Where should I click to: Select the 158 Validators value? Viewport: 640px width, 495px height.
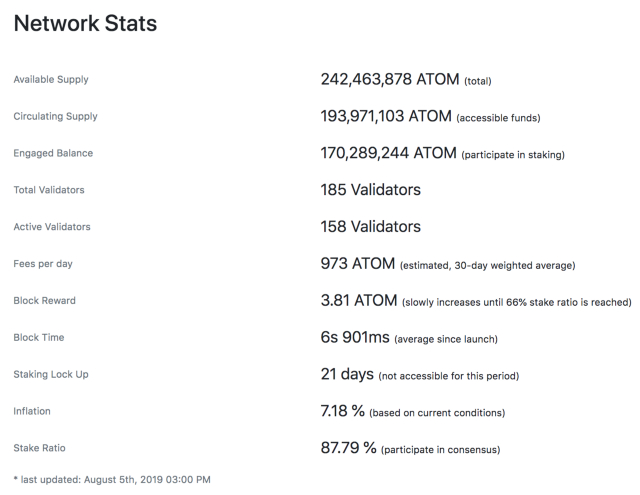click(370, 227)
